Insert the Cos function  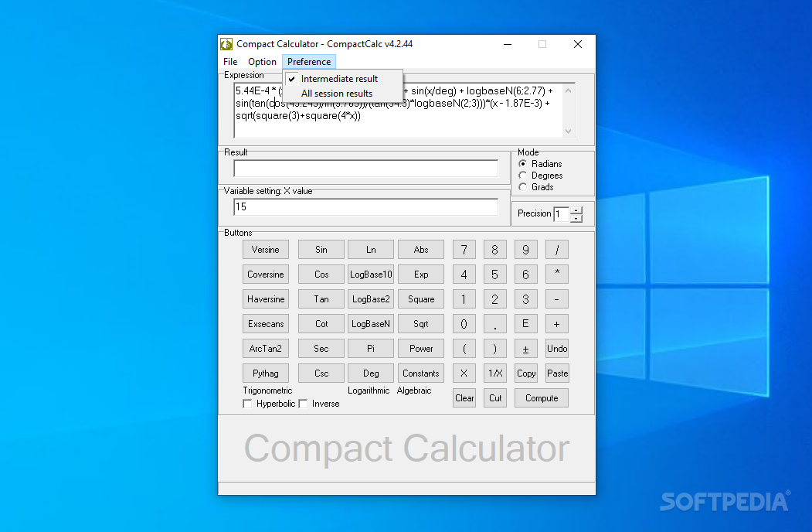click(x=321, y=275)
